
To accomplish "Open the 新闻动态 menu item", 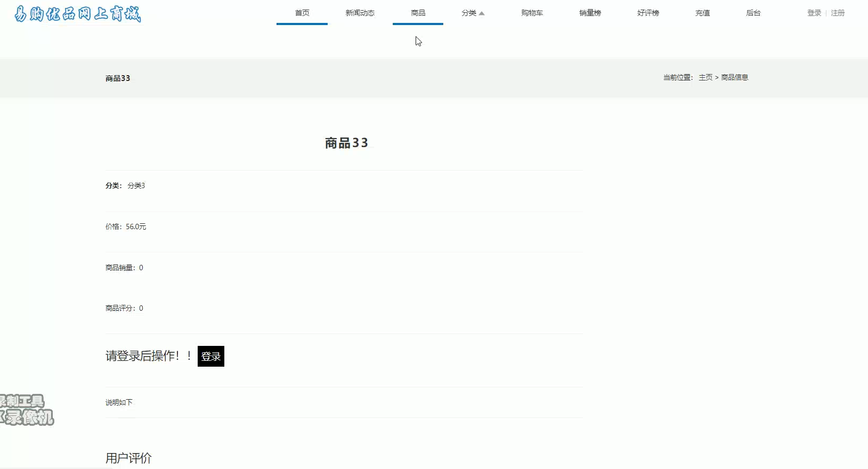I will 360,13.
